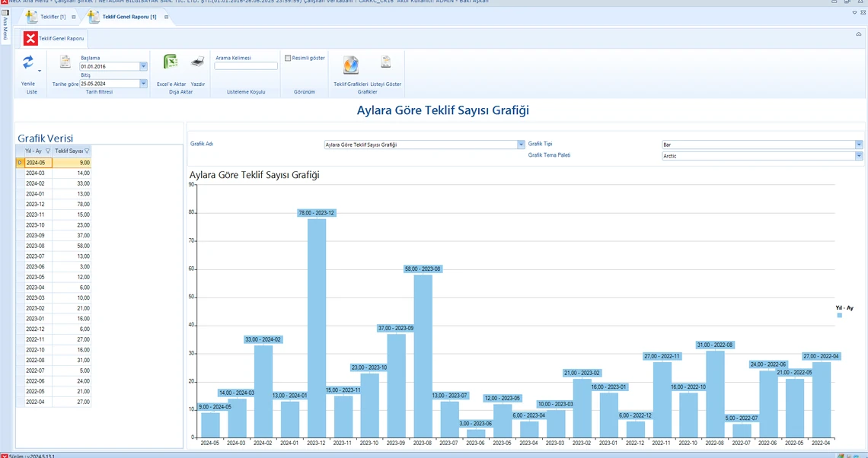The width and height of the screenshot is (868, 458).
Task: Open the Grafik Tema Paleti dropdown
Action: 859,156
